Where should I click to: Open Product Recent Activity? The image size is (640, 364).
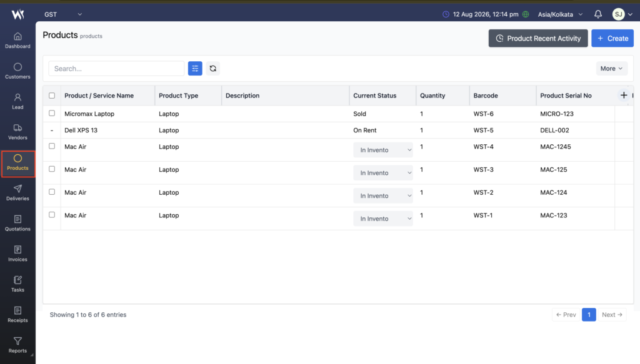(538, 38)
